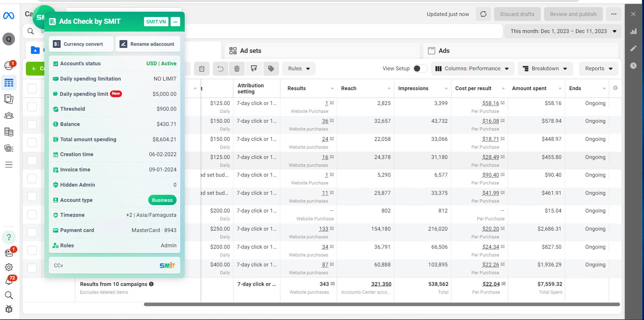This screenshot has width=644, height=320.
Task: Sort by the Ends column header
Action: pyautogui.click(x=575, y=88)
